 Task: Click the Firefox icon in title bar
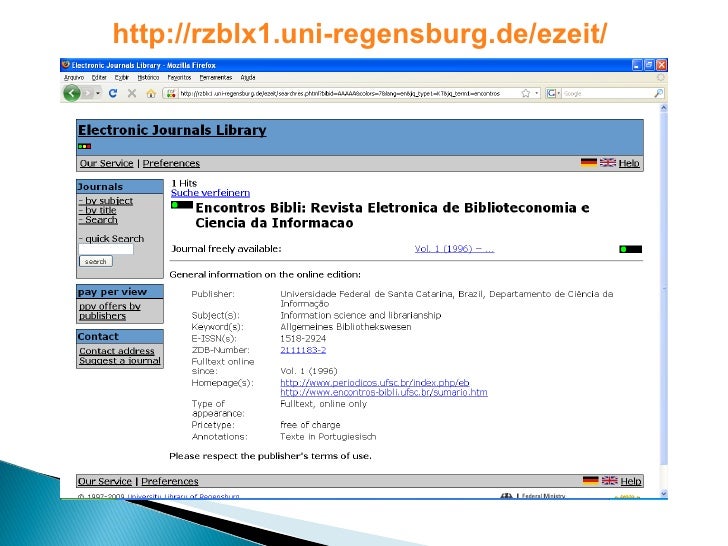66,65
